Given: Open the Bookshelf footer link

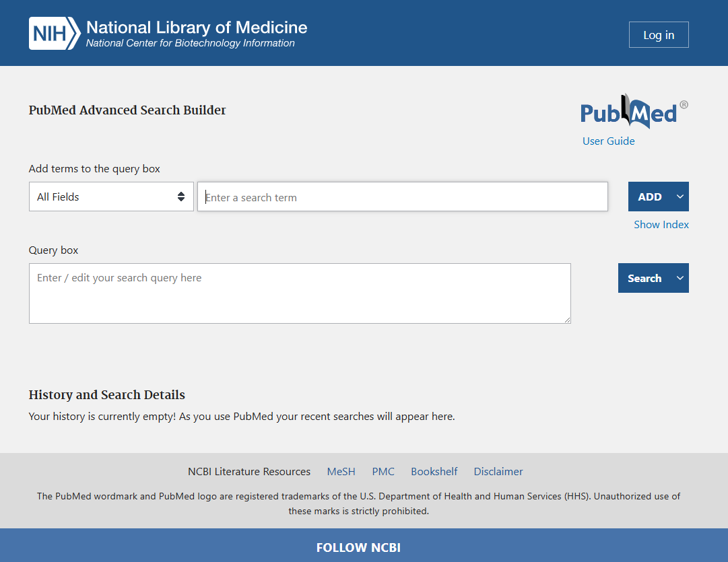Looking at the screenshot, I should [x=434, y=472].
